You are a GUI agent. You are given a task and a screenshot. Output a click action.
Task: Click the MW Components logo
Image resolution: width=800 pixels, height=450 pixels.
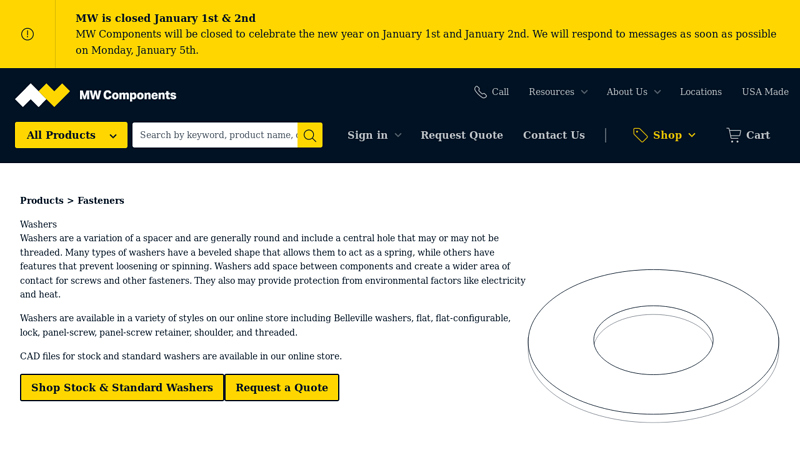coord(96,95)
